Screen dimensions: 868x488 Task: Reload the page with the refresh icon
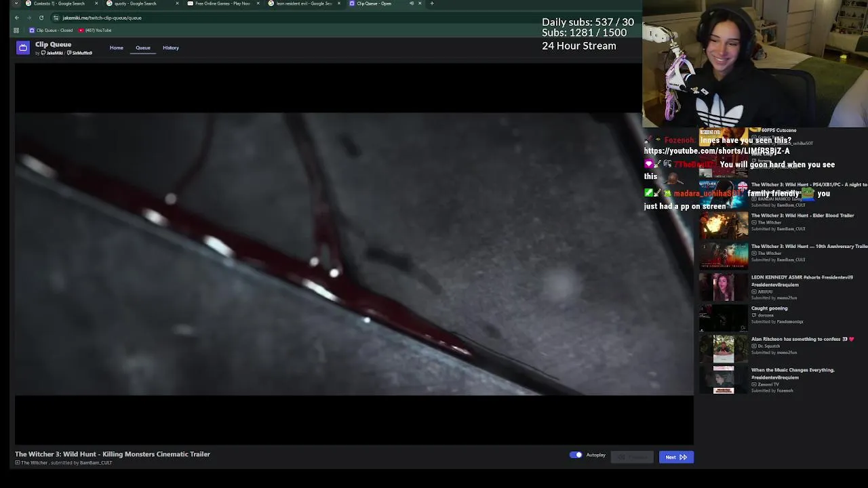tap(41, 18)
